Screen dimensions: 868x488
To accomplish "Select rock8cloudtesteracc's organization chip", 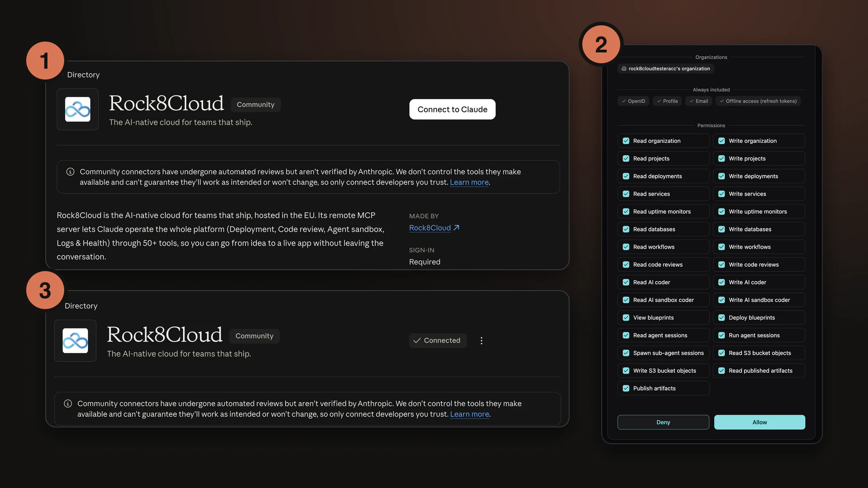I will (665, 69).
